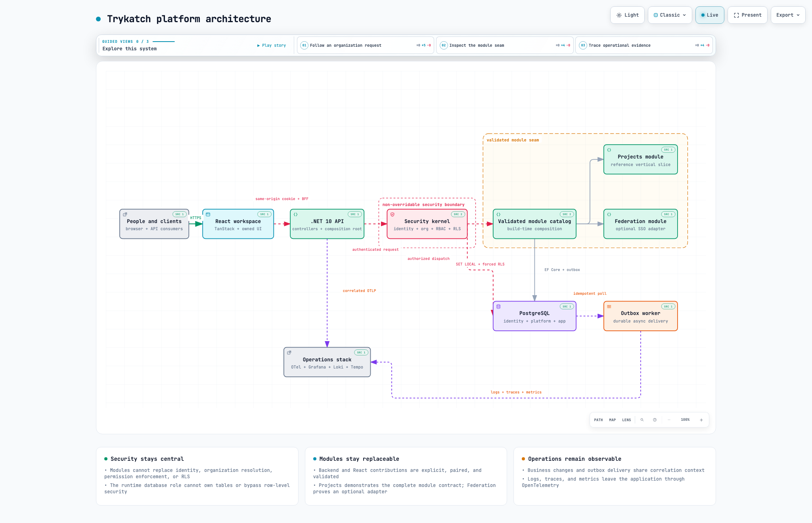Click the 'logs + traces + metrics' edge label
812x523 pixels.
516,392
